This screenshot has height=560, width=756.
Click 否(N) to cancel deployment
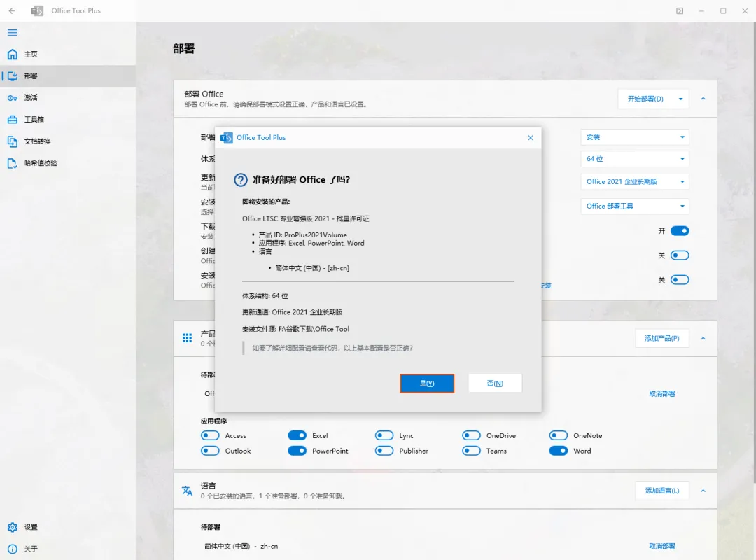(495, 384)
